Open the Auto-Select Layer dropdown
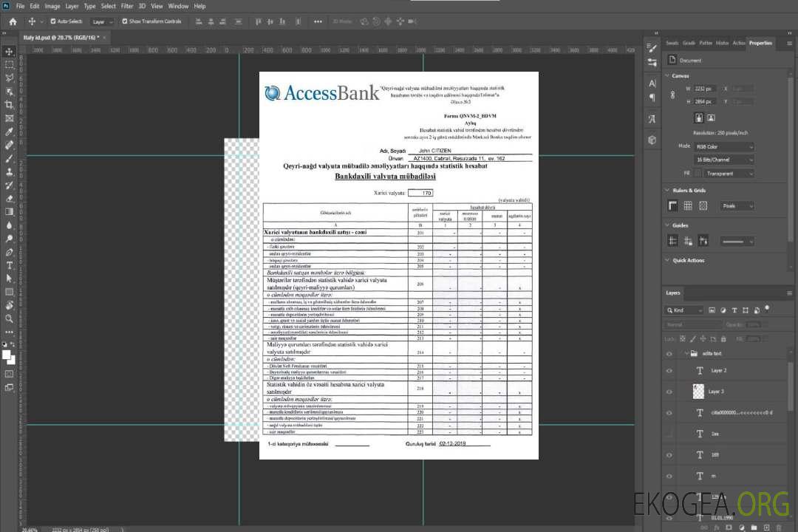 coord(102,21)
